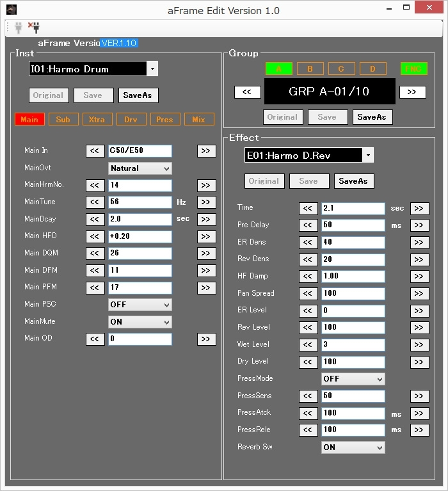Decrease reverb Time with << button
Image resolution: width=448 pixels, height=491 pixels.
point(308,209)
